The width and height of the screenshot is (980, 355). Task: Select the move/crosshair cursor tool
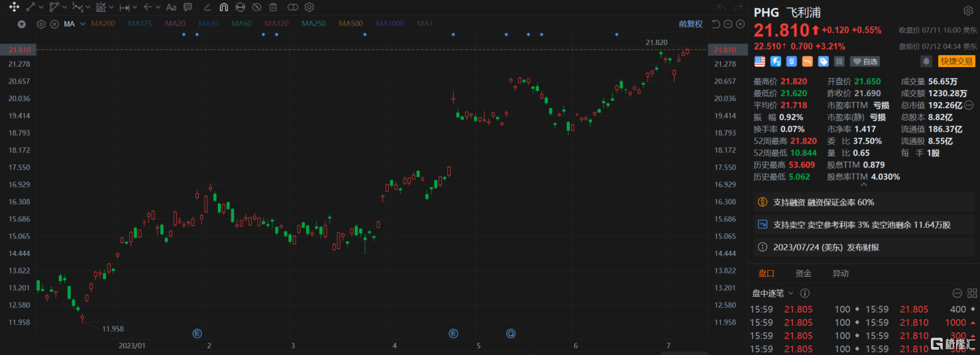(14, 7)
